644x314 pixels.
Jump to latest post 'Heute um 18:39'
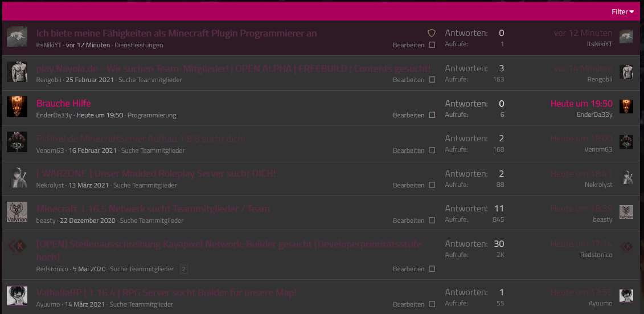click(581, 209)
